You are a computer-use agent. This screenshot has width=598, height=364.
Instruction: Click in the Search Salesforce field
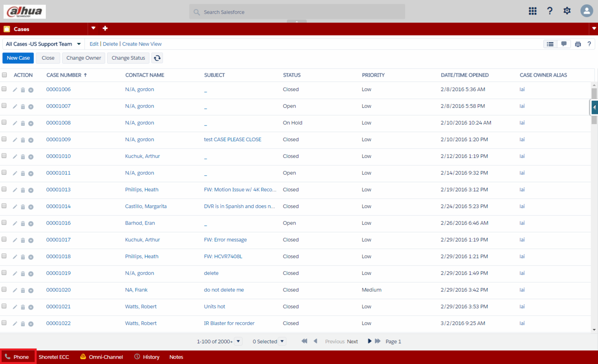[x=297, y=12]
